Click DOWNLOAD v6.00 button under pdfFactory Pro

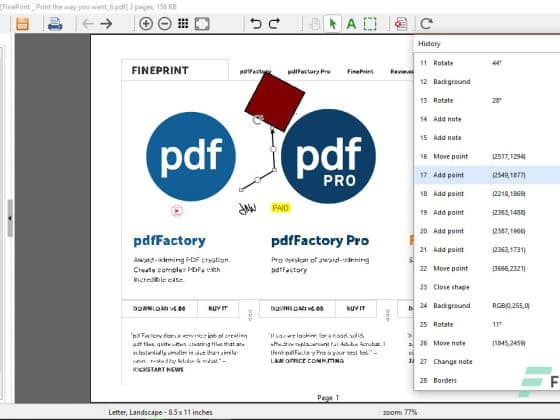point(297,309)
